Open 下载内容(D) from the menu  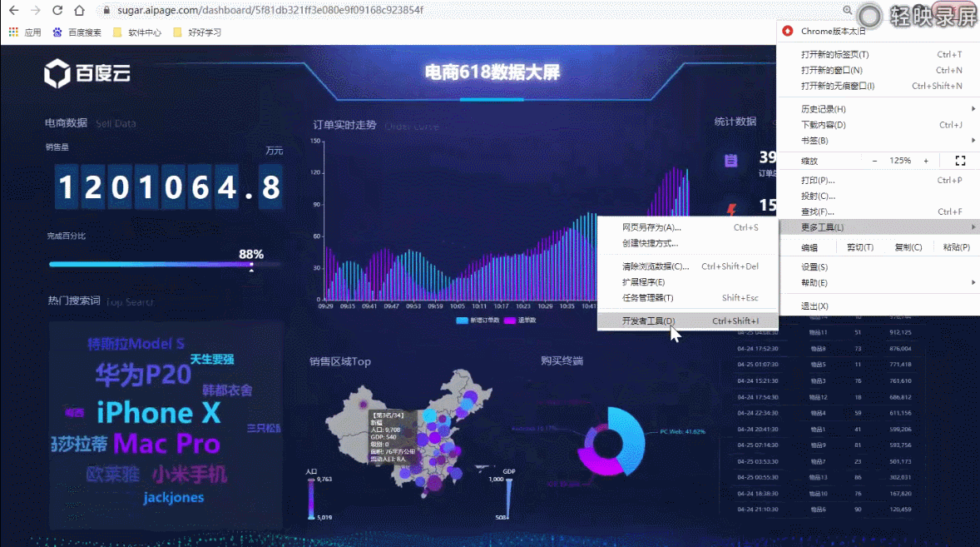[x=879, y=124]
